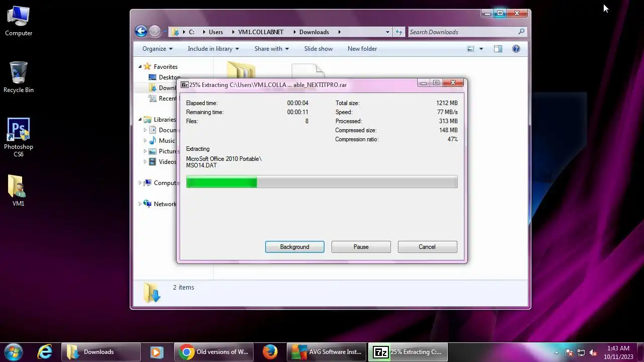Show hidden tray icons arrow
This screenshot has height=362, width=644.
(x=556, y=352)
